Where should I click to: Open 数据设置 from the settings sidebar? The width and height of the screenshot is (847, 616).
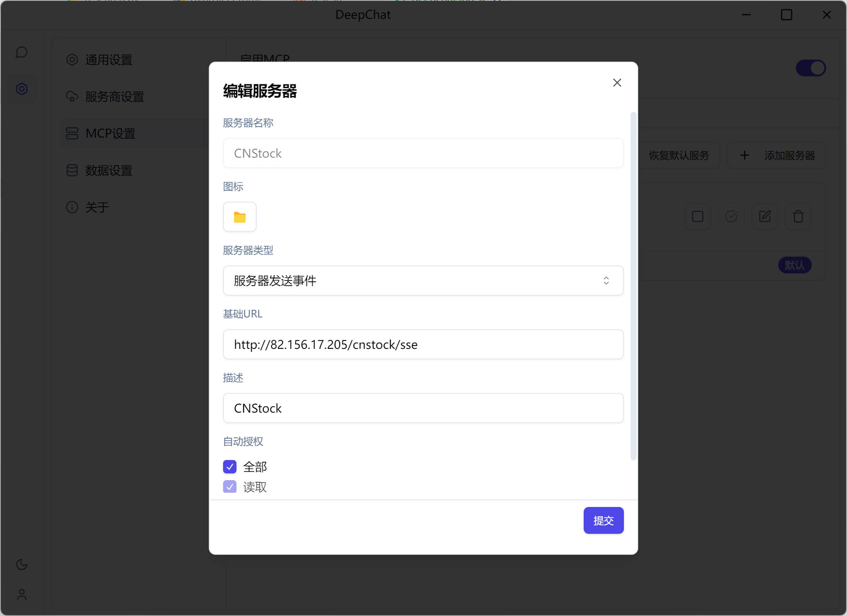tap(109, 170)
